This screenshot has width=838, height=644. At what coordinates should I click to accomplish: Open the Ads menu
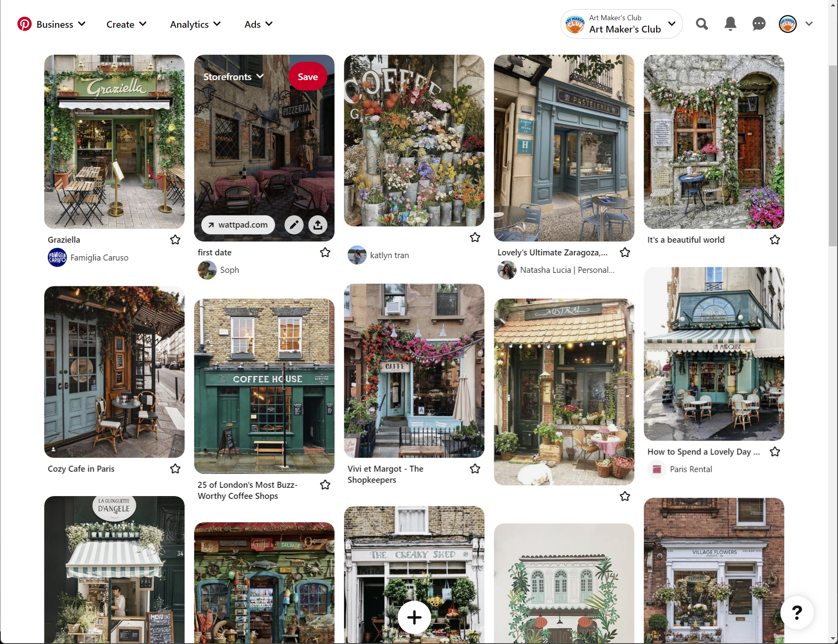258,25
